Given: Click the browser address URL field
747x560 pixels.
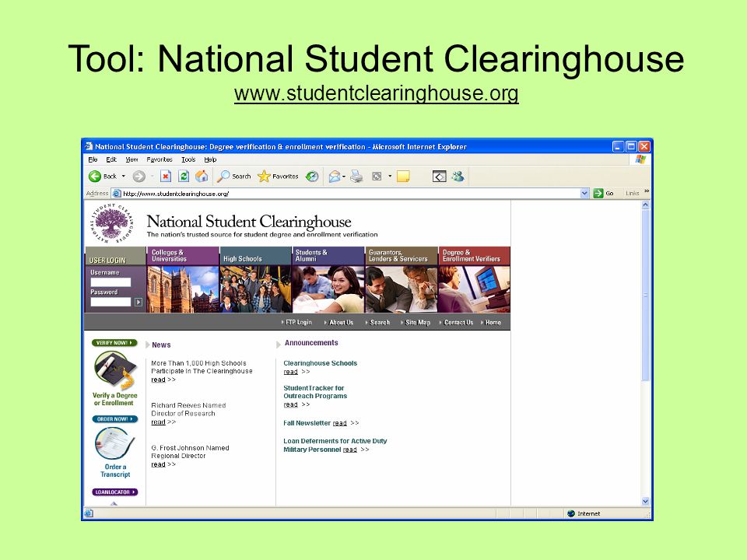Looking at the screenshot, I should coord(351,194).
